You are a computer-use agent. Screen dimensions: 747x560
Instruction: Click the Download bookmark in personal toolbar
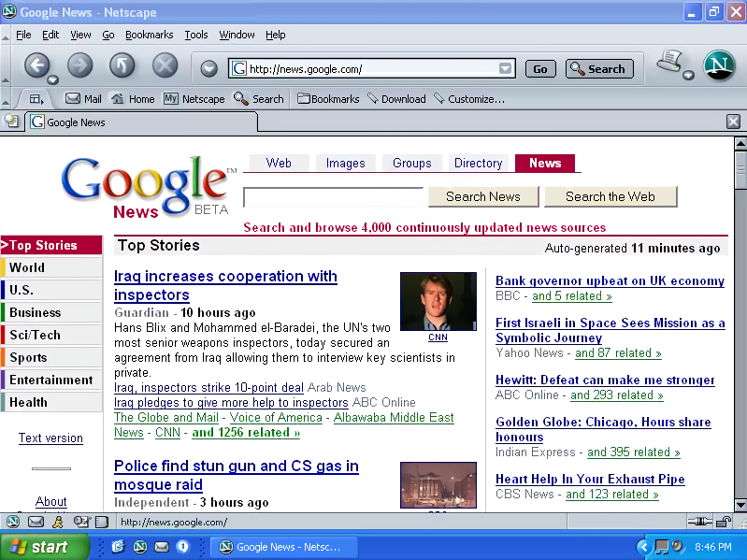396,98
